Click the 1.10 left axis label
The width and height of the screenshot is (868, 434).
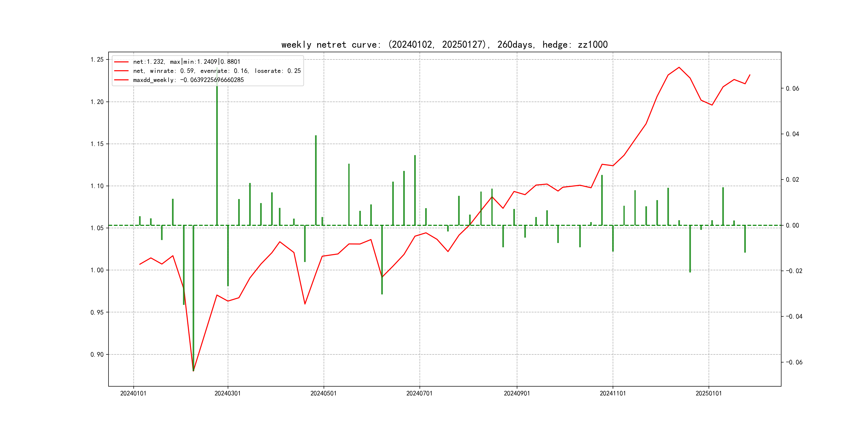point(97,186)
